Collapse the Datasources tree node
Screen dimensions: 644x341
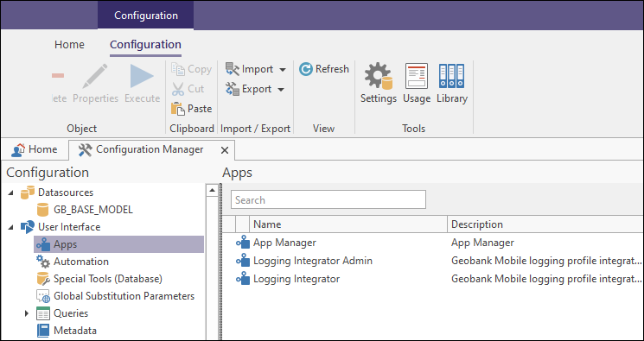pos(10,193)
